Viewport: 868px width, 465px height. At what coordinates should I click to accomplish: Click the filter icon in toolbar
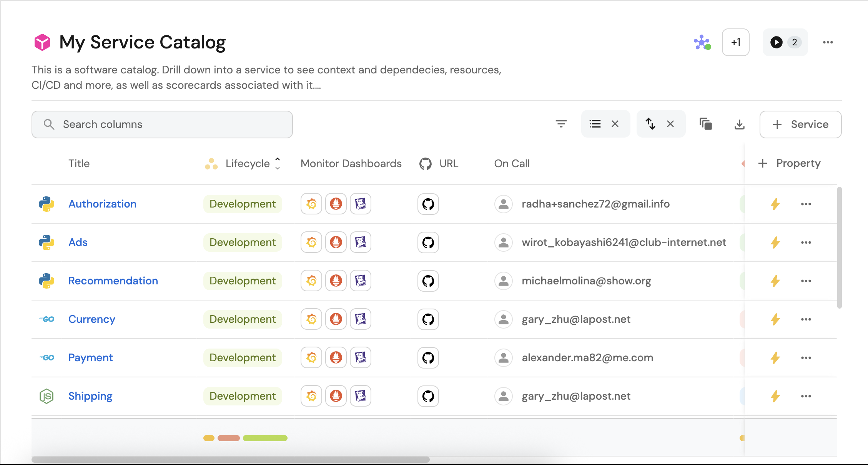coord(561,124)
